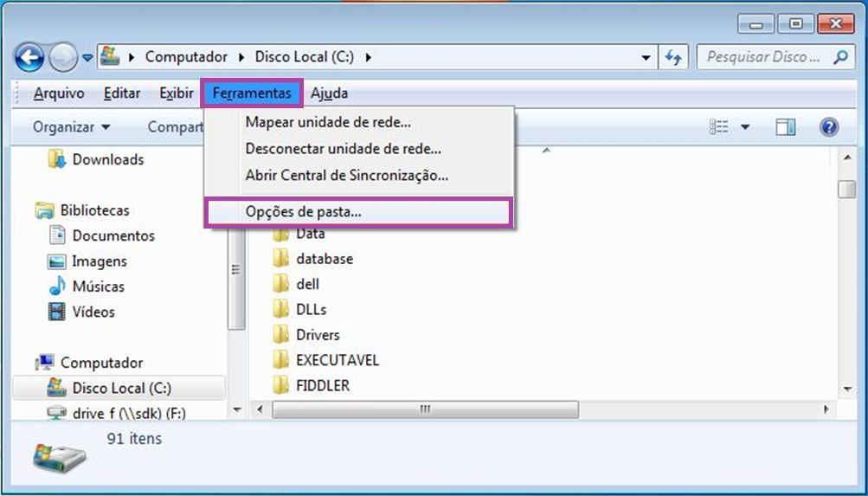This screenshot has width=868, height=496.
Task: Choose Desconectar unidade de rede
Action: tap(359, 148)
